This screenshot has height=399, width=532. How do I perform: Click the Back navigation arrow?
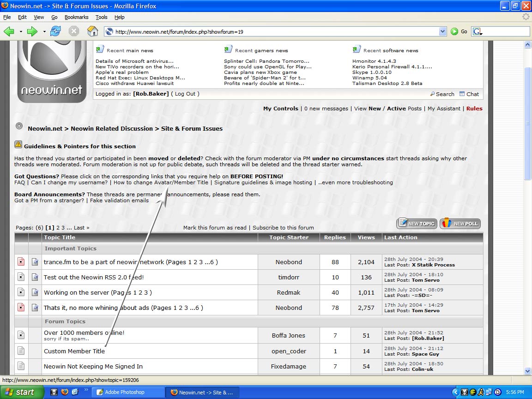click(x=9, y=31)
